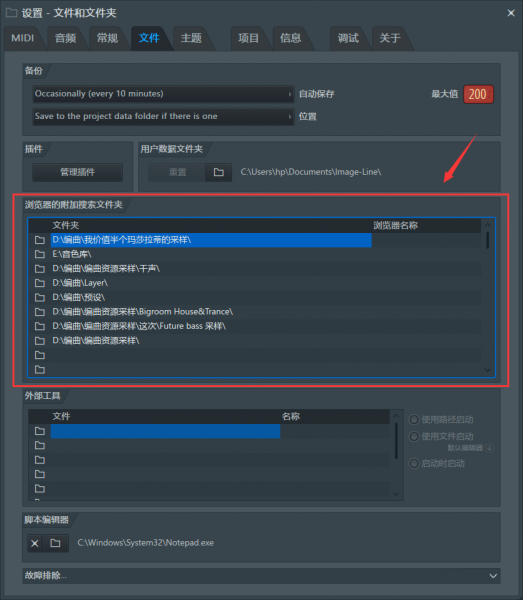This screenshot has height=600, width=523.
Task: Select the 文件 tab
Action: [149, 38]
